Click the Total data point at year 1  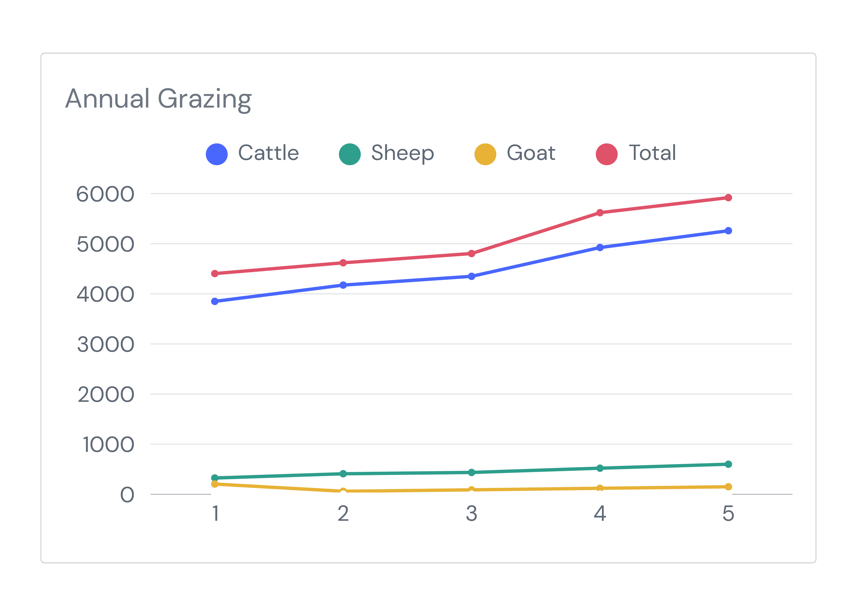click(215, 273)
